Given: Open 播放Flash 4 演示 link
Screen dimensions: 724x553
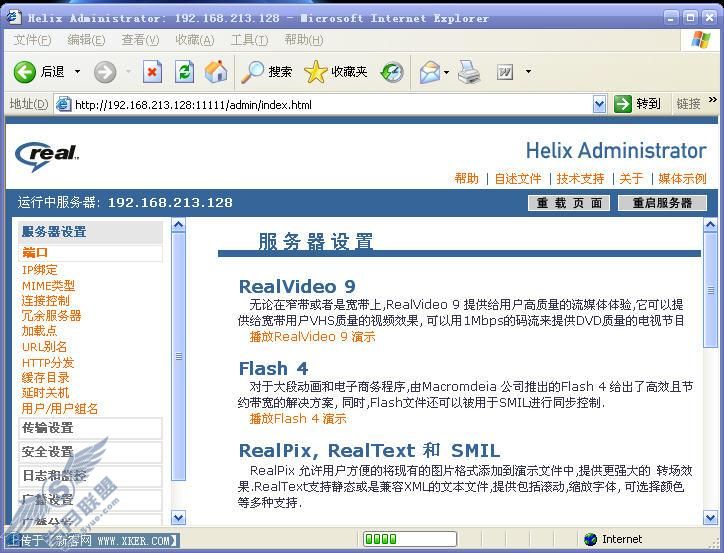Looking at the screenshot, I should (x=298, y=419).
